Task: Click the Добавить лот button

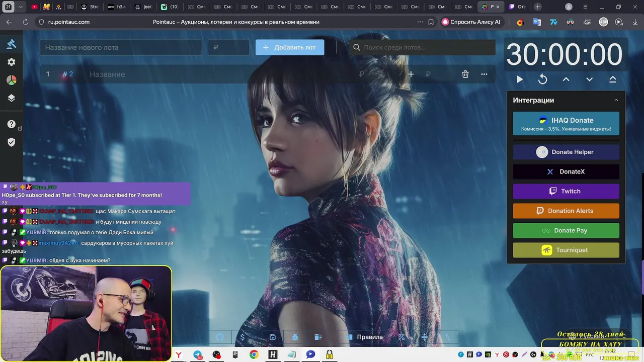Action: [290, 47]
